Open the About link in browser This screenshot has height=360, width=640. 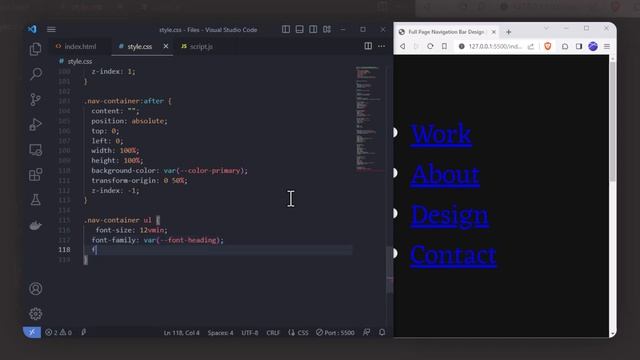(445, 175)
